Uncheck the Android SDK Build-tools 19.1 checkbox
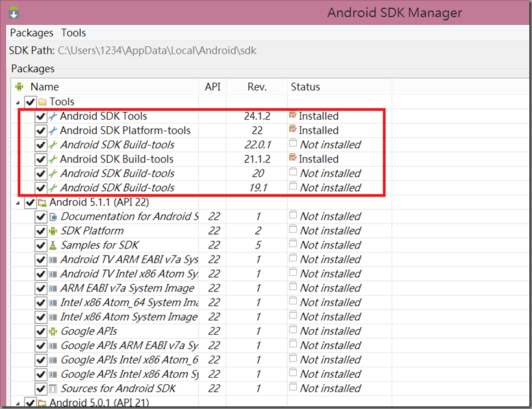The height and width of the screenshot is (409, 532). pyautogui.click(x=41, y=188)
